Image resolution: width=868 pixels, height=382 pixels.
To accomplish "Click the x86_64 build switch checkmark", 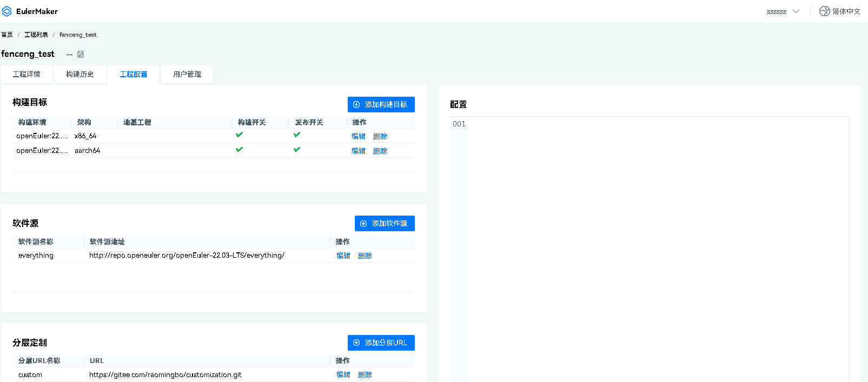I will (x=239, y=135).
